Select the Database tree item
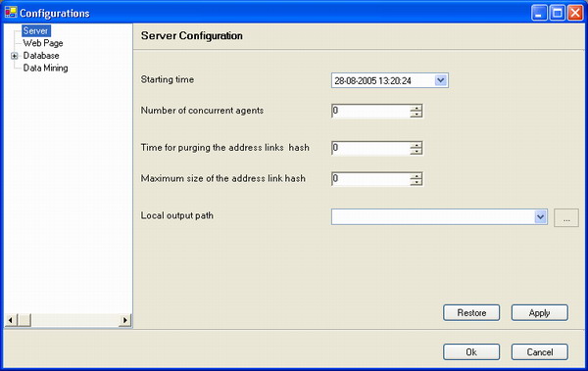 [x=41, y=56]
